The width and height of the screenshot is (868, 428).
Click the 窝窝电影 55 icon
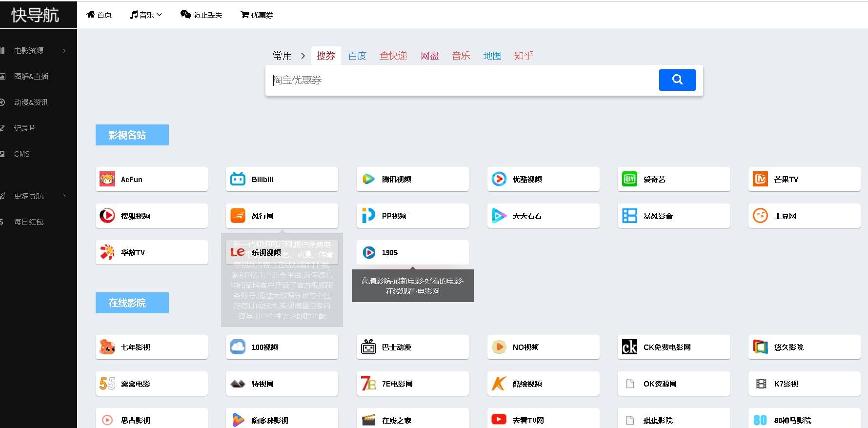pos(107,384)
